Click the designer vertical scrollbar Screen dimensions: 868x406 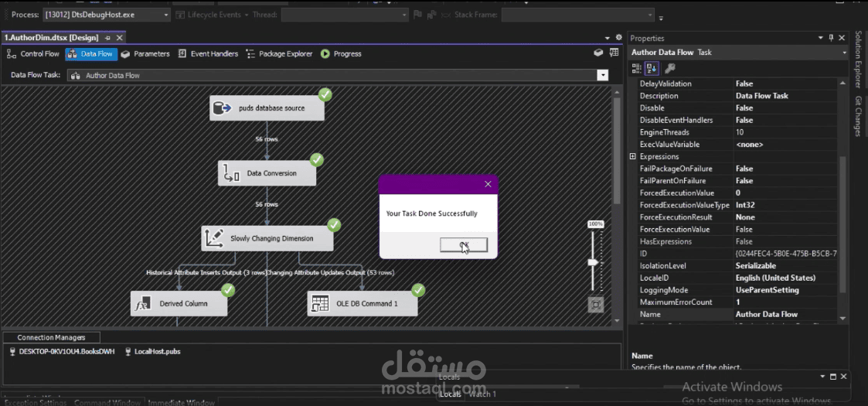point(618,149)
